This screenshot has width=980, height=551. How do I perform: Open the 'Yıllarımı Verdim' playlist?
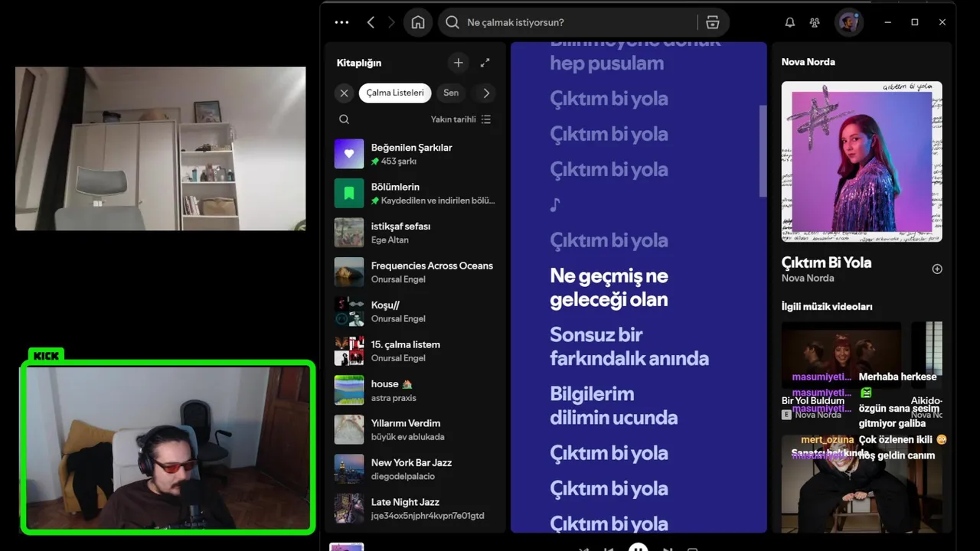415,430
